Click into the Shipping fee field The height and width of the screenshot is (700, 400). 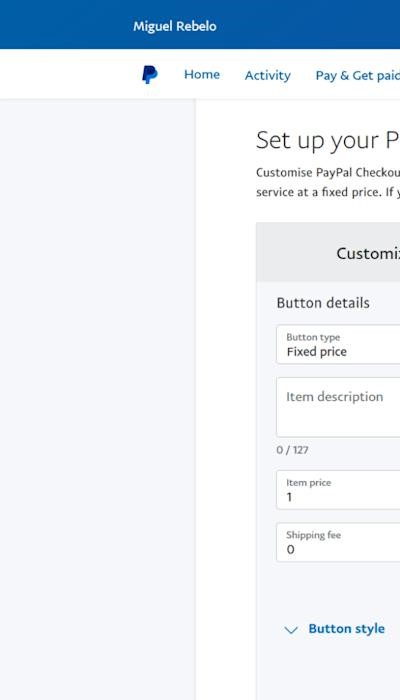tap(338, 542)
